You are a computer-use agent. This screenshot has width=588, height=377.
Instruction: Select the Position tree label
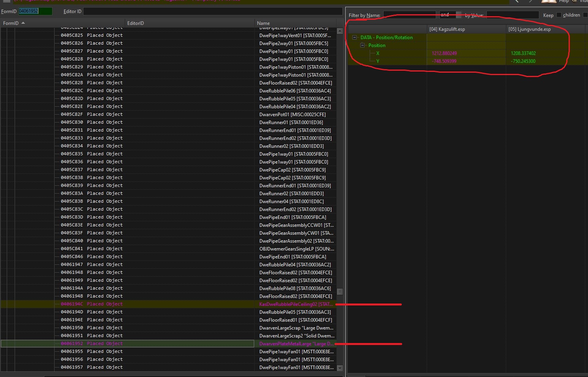click(x=377, y=45)
